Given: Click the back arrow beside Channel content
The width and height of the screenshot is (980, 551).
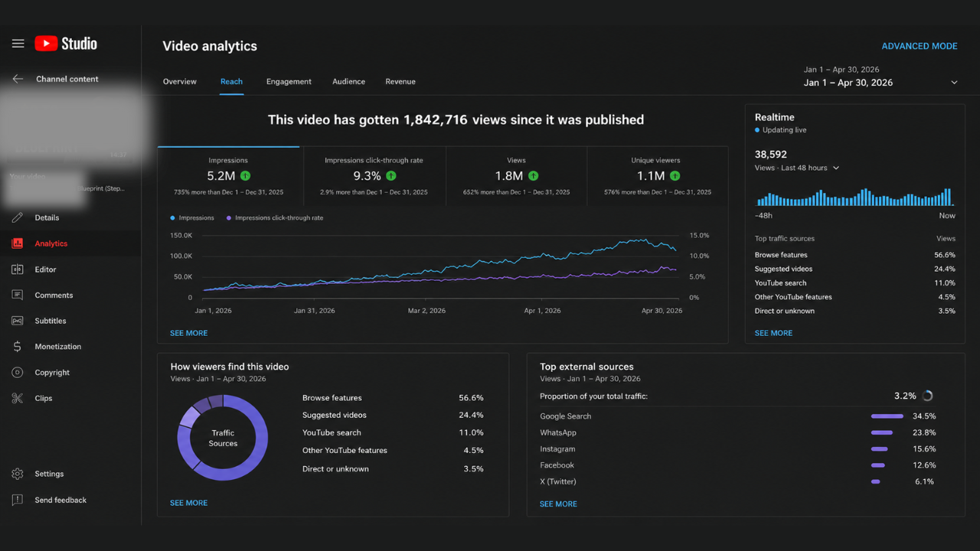Looking at the screenshot, I should click(18, 79).
